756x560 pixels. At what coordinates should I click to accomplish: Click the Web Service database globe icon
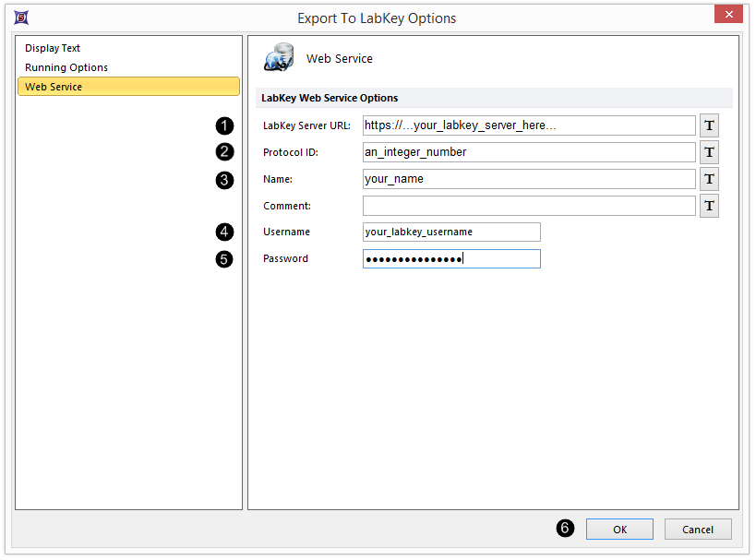[278, 57]
